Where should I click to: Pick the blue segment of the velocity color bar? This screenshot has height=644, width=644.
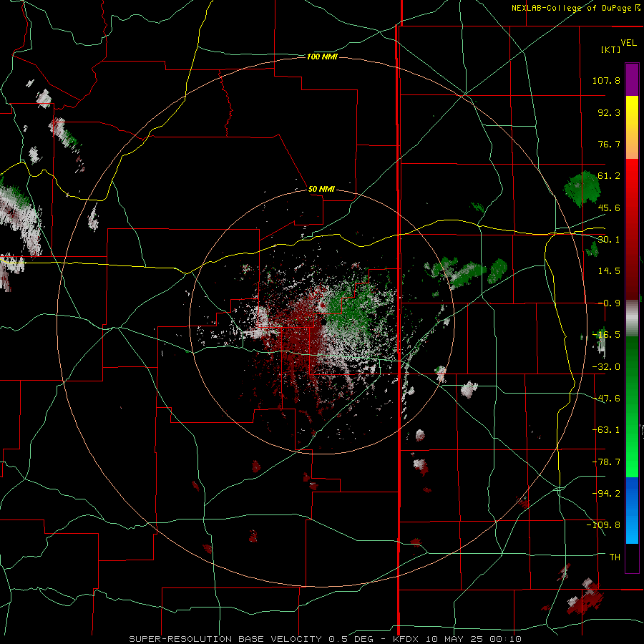(x=632, y=510)
